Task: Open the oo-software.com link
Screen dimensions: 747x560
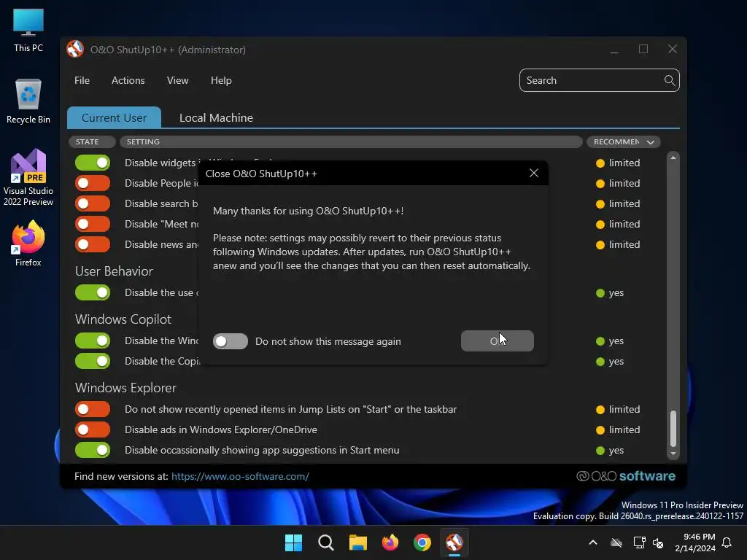Action: (240, 476)
